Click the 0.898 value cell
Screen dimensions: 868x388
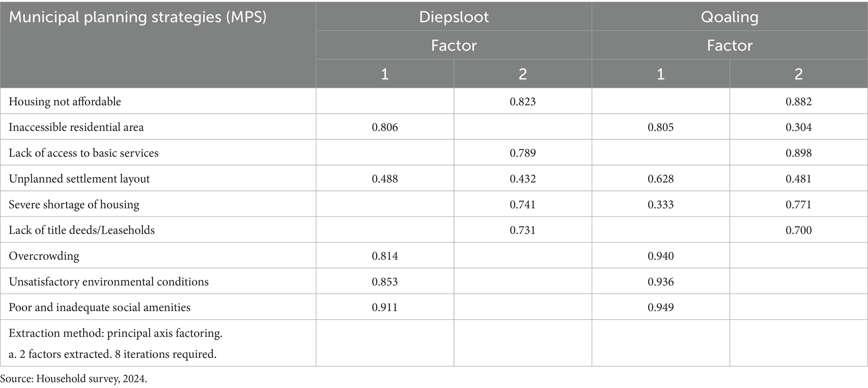[x=798, y=153]
